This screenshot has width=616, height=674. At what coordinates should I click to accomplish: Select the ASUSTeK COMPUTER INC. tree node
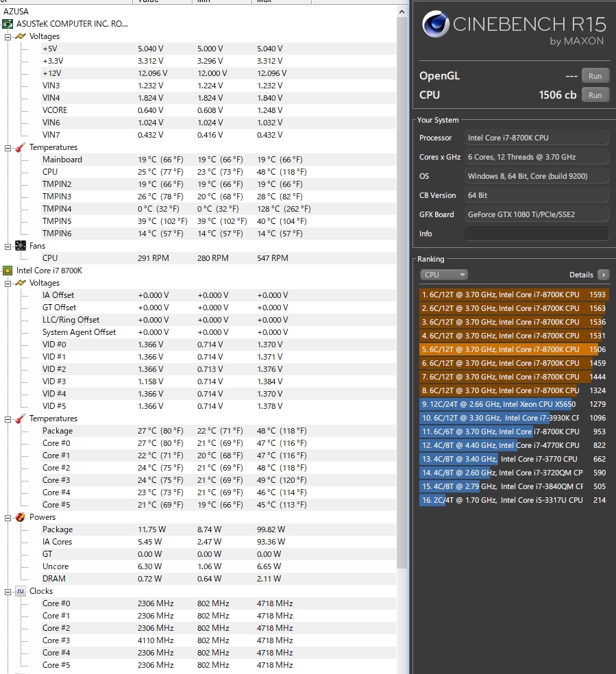tap(72, 24)
